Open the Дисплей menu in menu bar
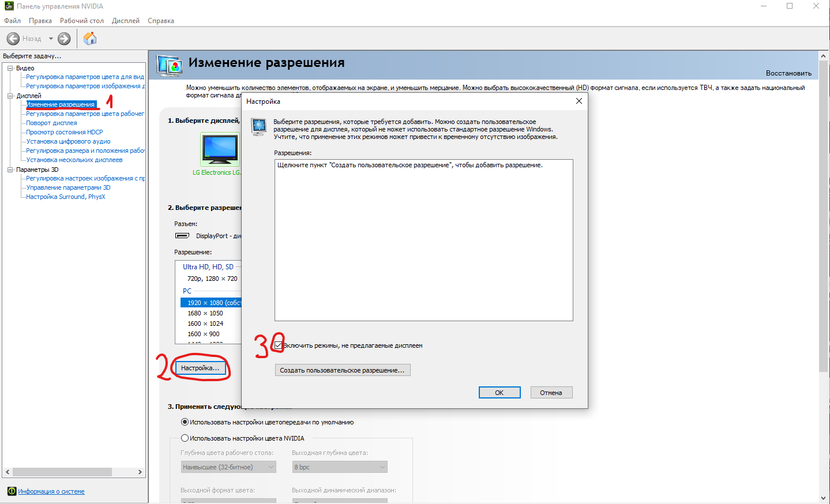 click(126, 21)
